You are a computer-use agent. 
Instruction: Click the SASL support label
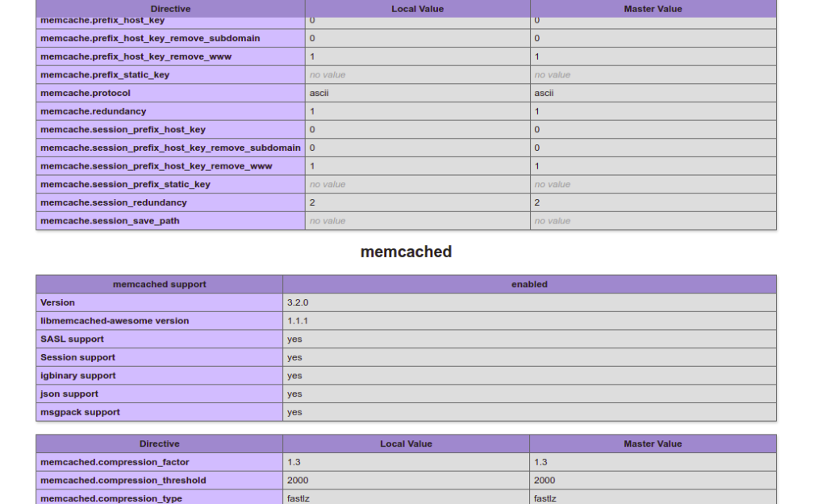pos(72,339)
